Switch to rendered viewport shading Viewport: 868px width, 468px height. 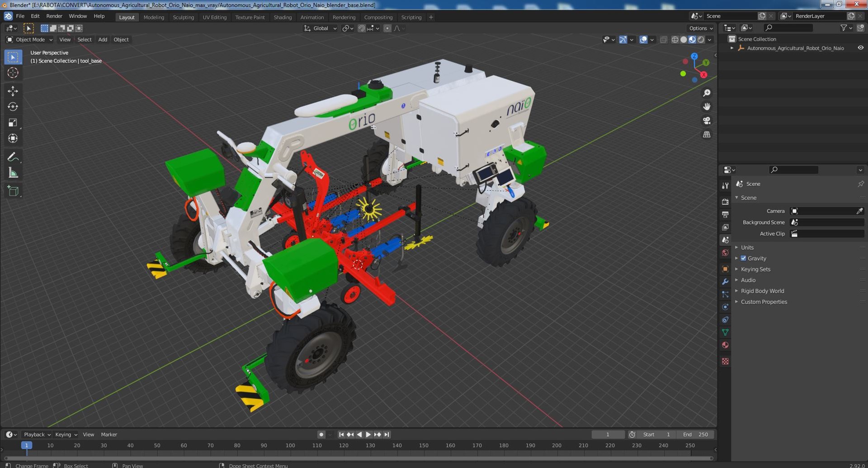701,40
